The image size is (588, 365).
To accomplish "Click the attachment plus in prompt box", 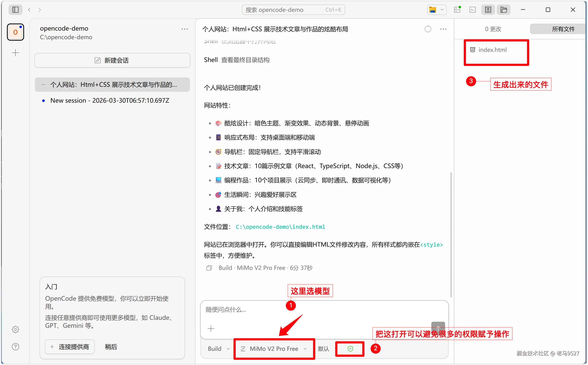I will click(211, 329).
